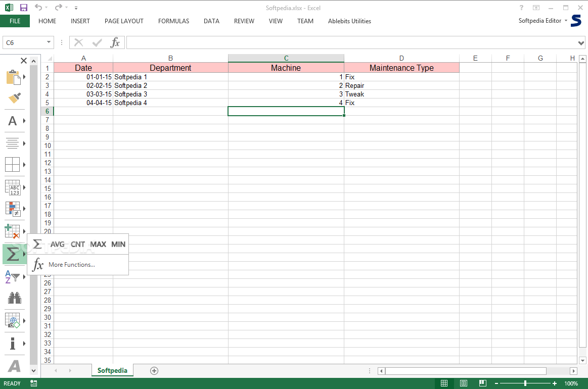Image resolution: width=588 pixels, height=389 pixels.
Task: Click the zoom slider handle
Action: click(525, 383)
